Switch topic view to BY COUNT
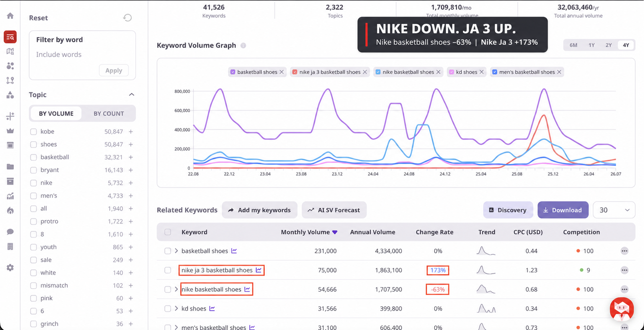 click(108, 113)
